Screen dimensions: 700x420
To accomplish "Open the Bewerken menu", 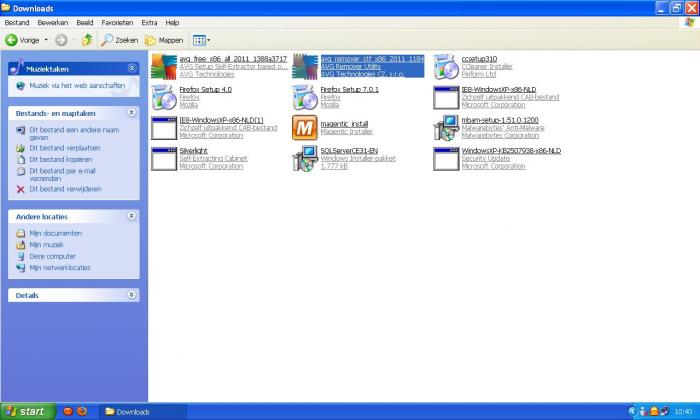I will (53, 22).
